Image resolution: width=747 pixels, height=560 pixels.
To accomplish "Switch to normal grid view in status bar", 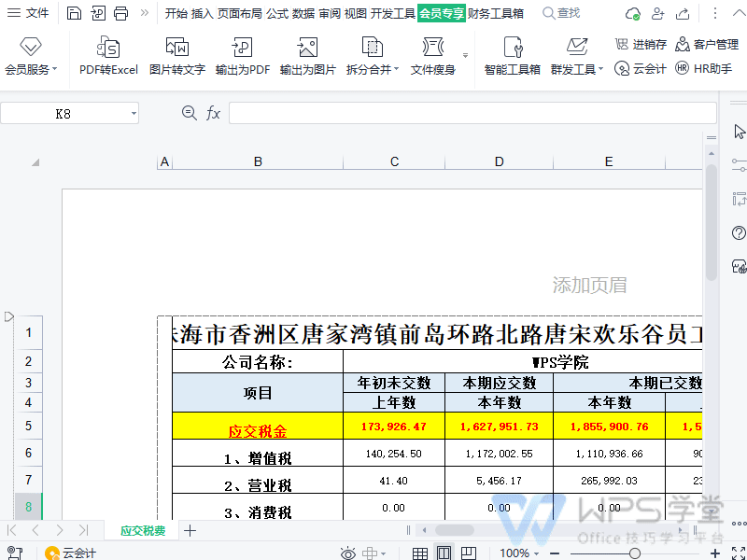I will [x=420, y=553].
